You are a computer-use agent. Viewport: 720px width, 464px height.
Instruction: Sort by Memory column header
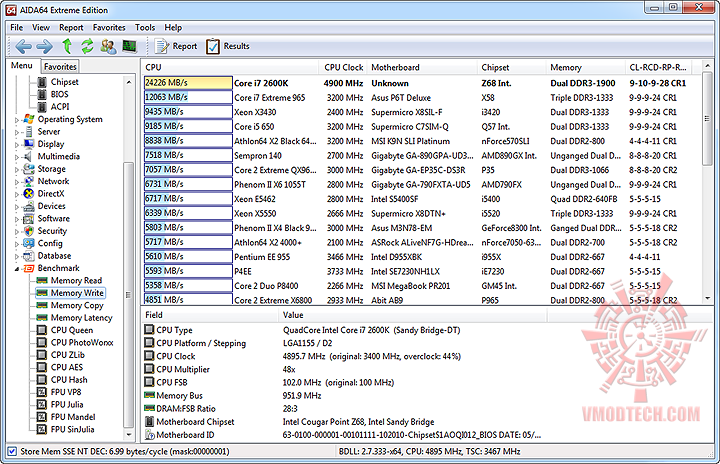(586, 68)
